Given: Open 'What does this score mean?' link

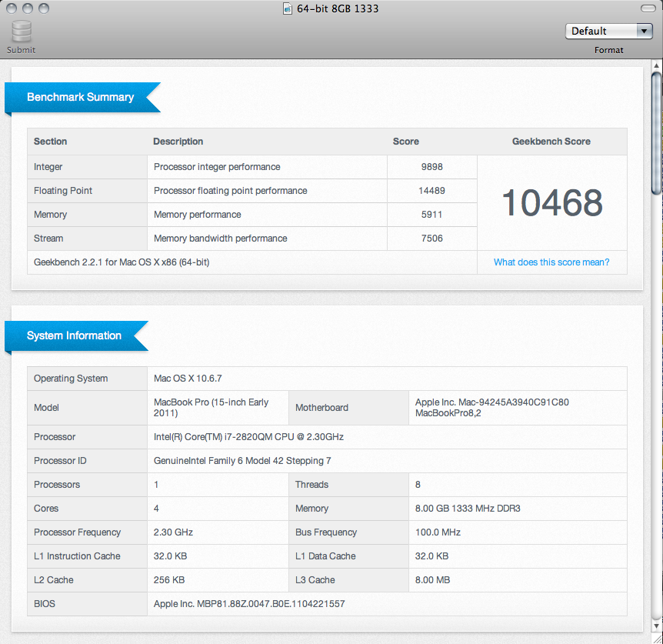Looking at the screenshot, I should point(551,262).
